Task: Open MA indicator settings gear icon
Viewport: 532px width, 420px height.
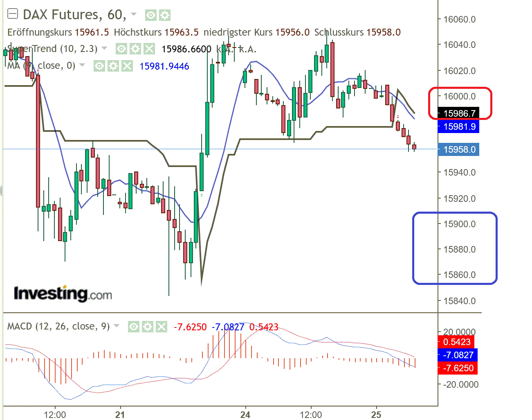Action: [113, 66]
